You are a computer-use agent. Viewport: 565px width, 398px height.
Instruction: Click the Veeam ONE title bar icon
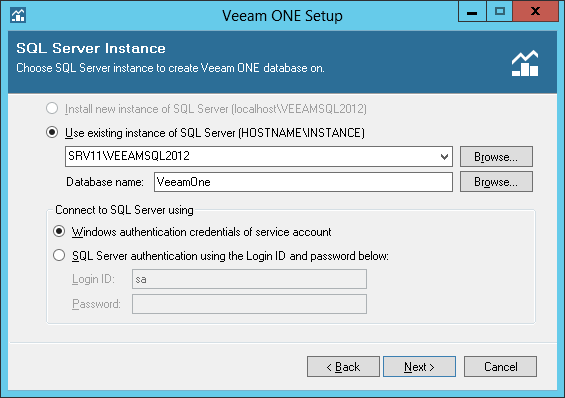pyautogui.click(x=18, y=15)
